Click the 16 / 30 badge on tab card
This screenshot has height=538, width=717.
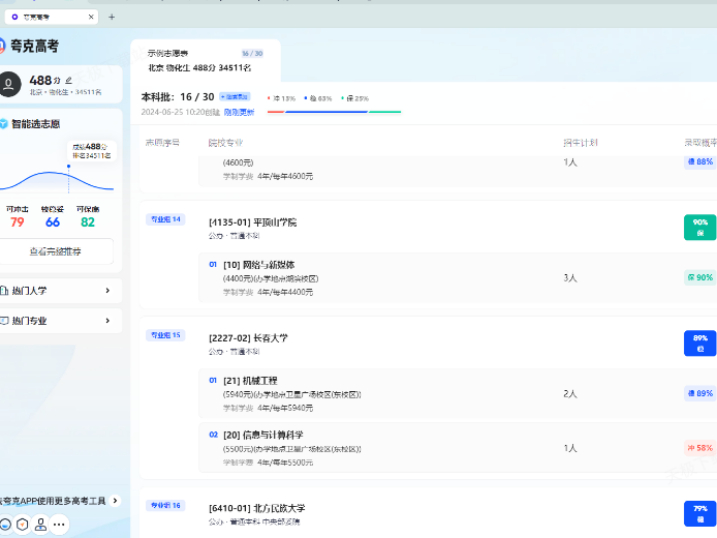(x=252, y=53)
